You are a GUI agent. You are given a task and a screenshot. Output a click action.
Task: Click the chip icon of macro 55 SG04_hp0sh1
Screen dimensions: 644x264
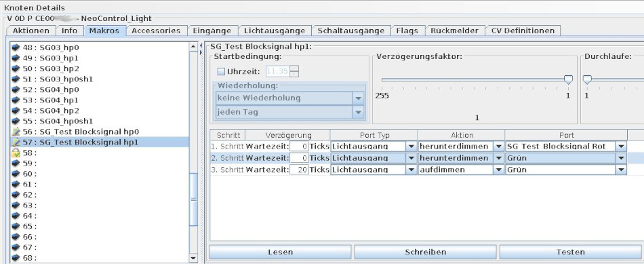tap(16, 121)
